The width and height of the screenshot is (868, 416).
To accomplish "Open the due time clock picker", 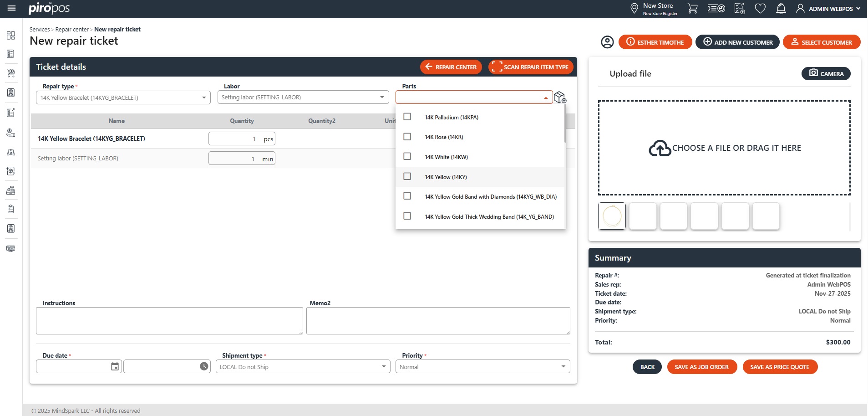I will point(204,366).
